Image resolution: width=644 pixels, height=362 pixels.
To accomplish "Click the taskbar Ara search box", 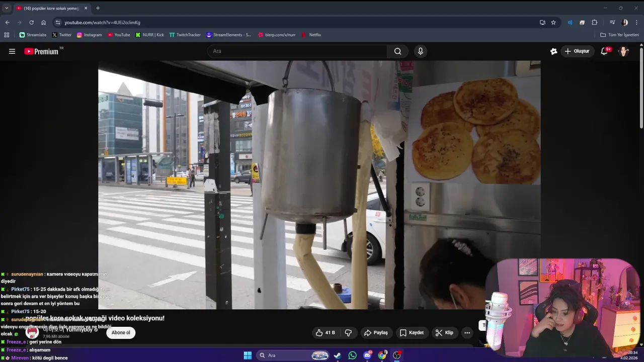I will (x=294, y=355).
